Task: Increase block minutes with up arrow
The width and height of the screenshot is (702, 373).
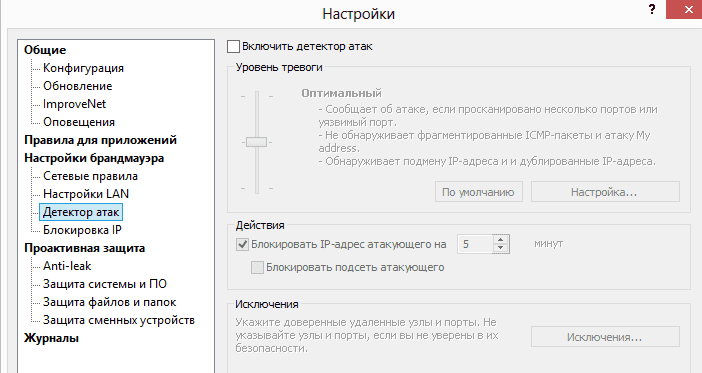Action: click(x=501, y=240)
